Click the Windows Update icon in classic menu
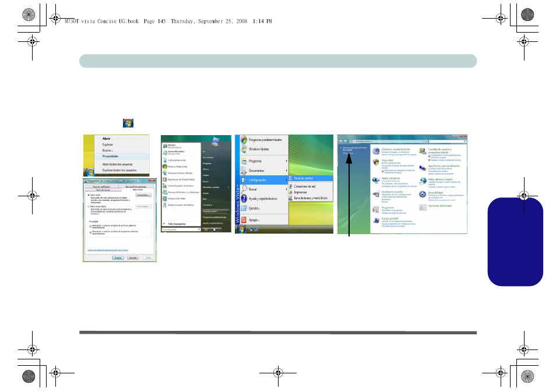The height and width of the screenshot is (392, 556). tap(244, 149)
